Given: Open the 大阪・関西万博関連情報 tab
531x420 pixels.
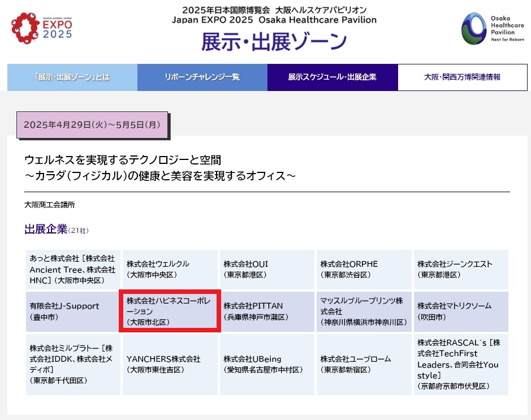Looking at the screenshot, I should (x=463, y=77).
